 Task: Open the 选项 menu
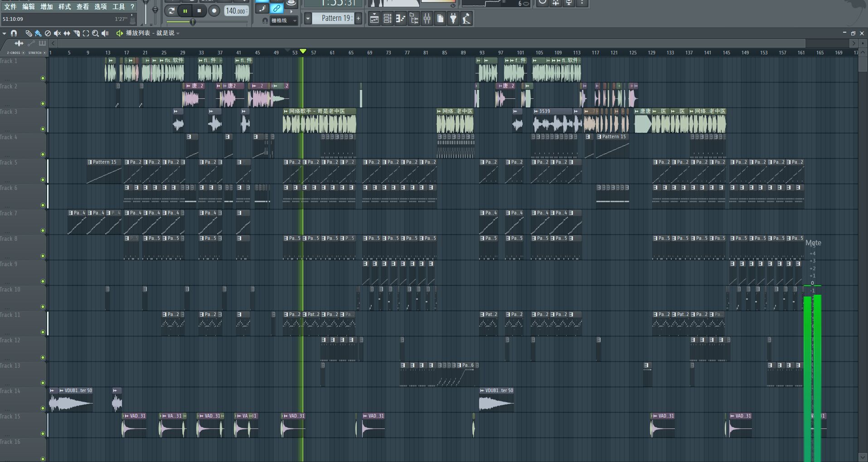101,6
